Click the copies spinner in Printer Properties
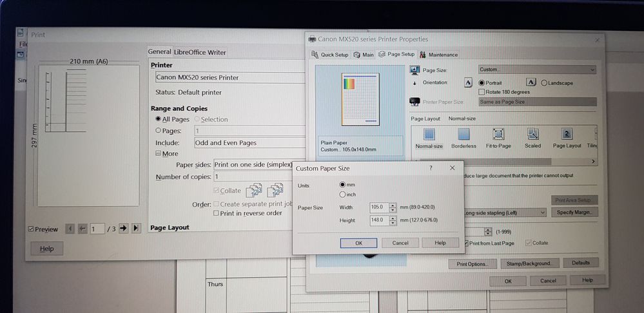This screenshot has width=644, height=313. click(488, 232)
